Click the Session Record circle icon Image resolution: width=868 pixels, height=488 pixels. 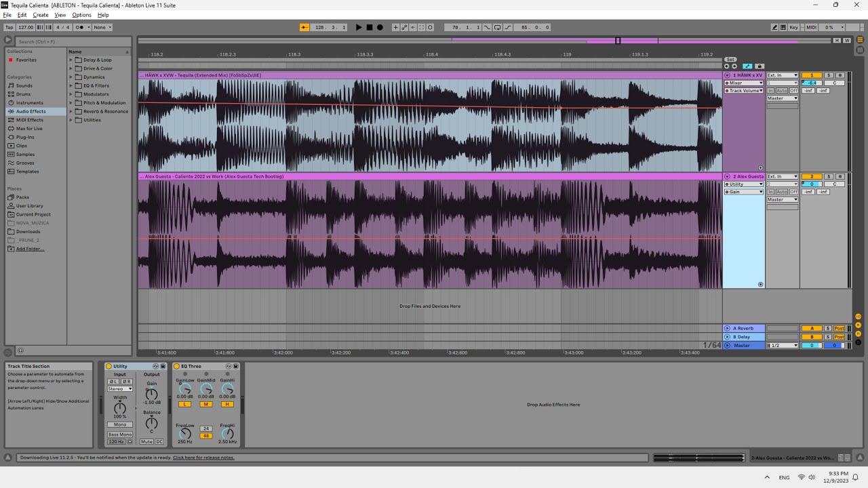[430, 27]
